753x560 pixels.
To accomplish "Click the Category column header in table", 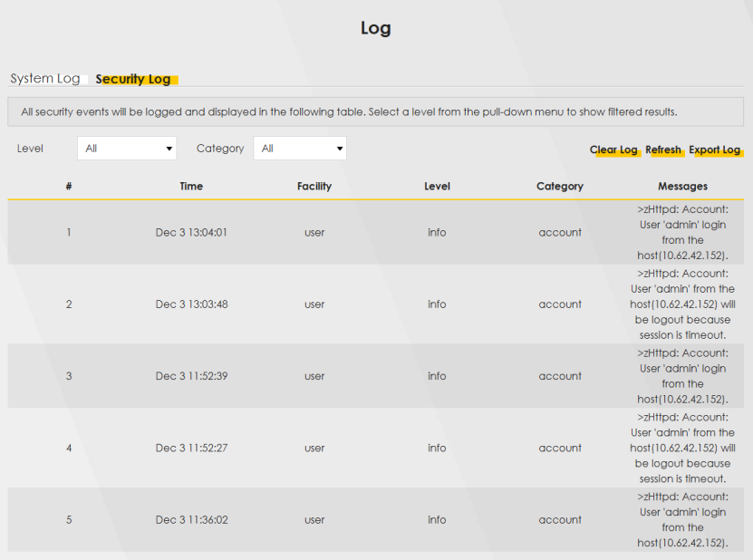I will coord(560,186).
